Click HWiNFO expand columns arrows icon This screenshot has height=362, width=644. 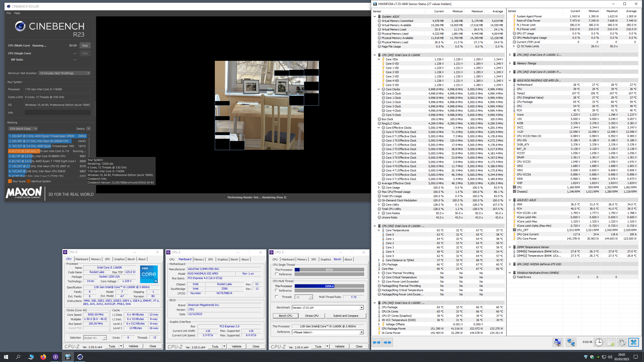(x=377, y=342)
